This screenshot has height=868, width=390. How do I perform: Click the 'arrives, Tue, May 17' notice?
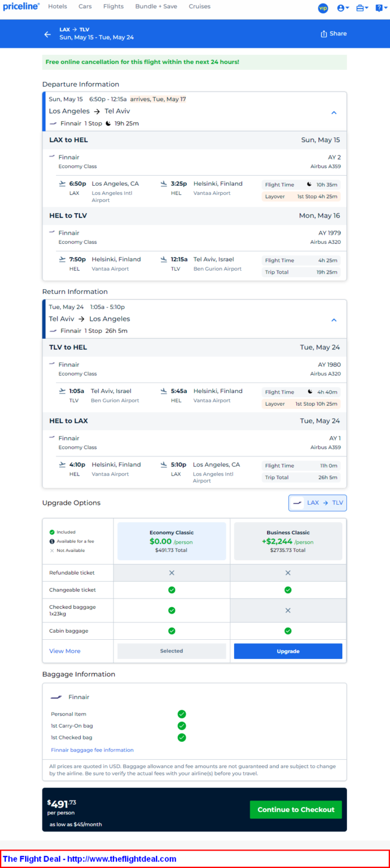click(158, 99)
